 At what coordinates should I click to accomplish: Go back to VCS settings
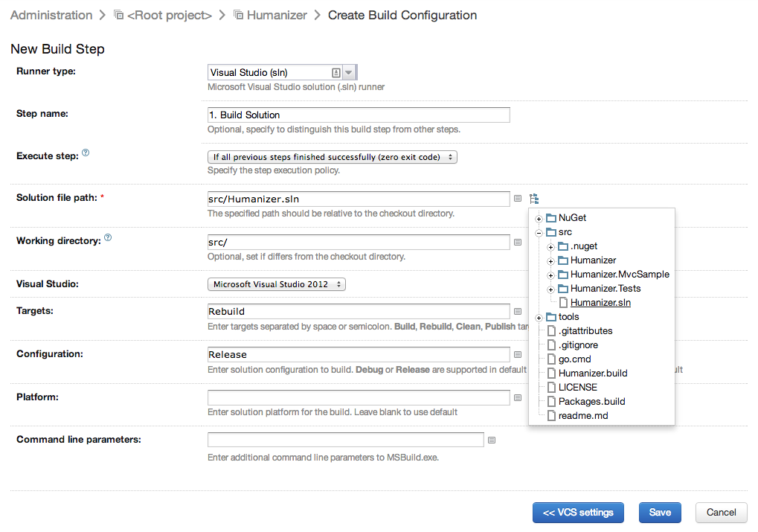coord(578,513)
